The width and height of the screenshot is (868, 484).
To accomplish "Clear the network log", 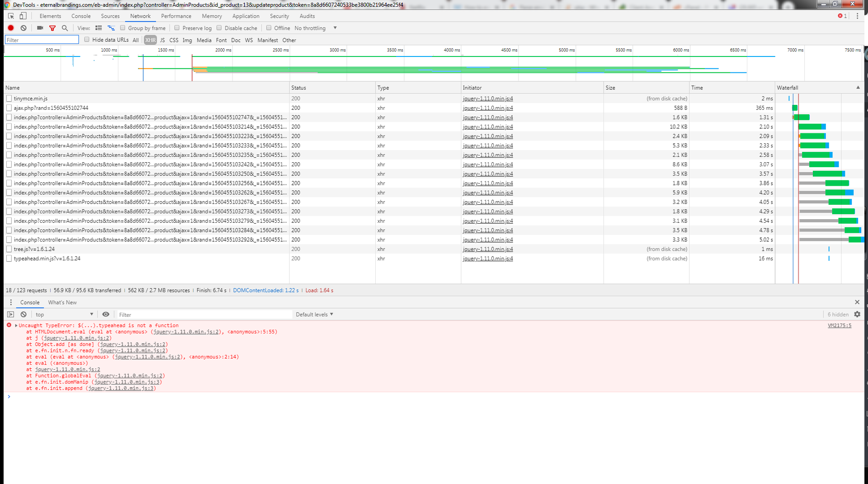I will 24,28.
